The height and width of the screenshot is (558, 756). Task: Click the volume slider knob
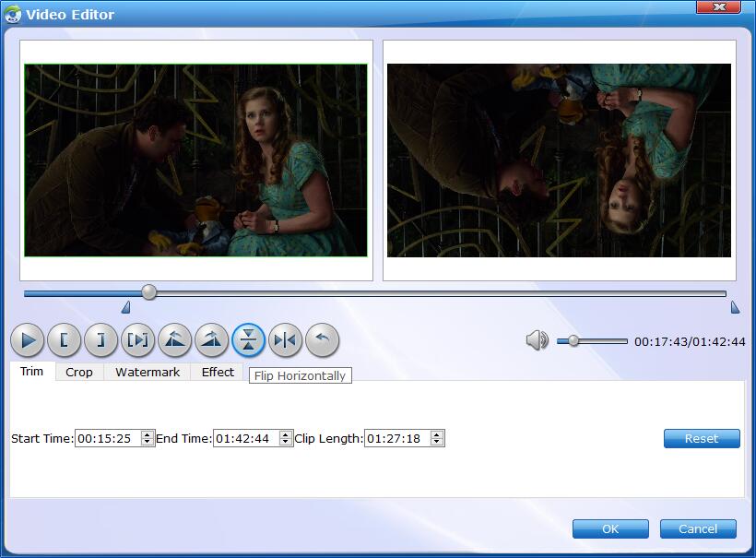(573, 341)
